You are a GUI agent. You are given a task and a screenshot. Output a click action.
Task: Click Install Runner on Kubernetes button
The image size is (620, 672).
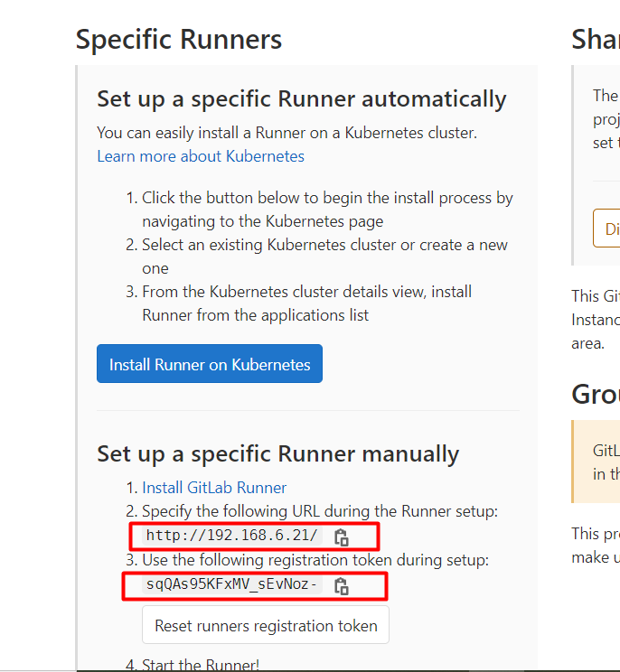(210, 363)
